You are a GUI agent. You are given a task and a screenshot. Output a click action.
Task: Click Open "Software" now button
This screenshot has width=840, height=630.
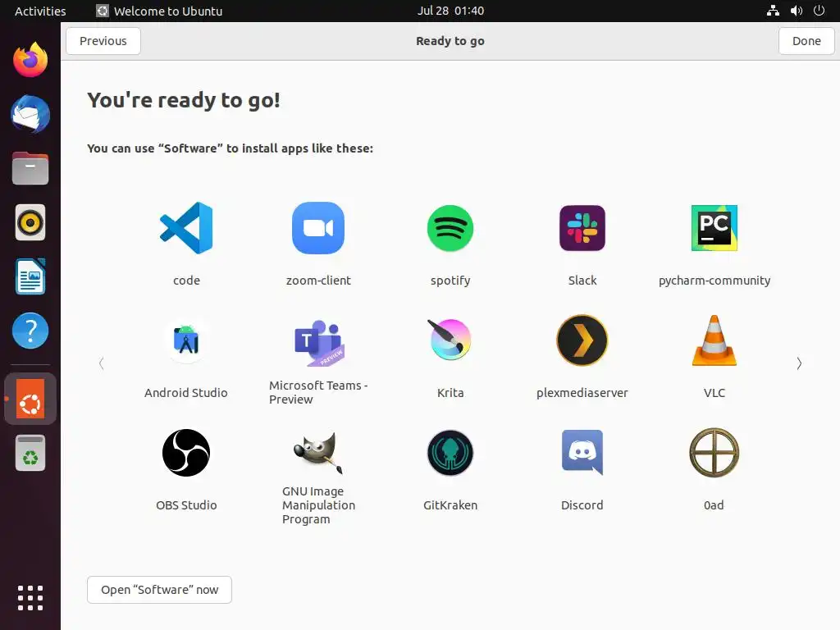click(x=160, y=590)
